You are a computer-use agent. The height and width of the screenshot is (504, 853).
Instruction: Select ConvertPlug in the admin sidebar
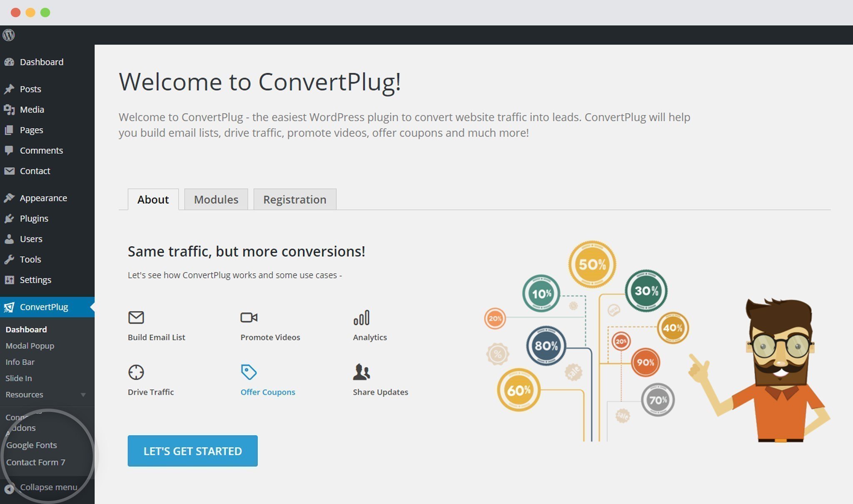[47, 307]
